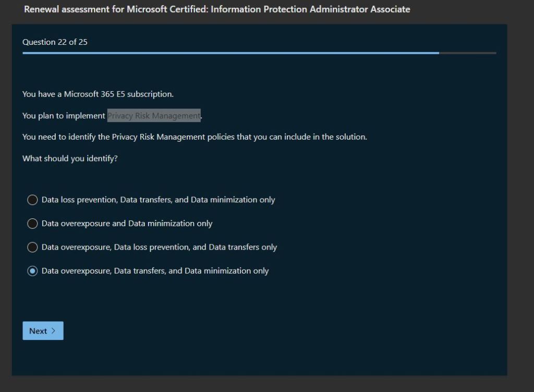The width and height of the screenshot is (534, 392).
Task: Pick the radio for Data overexposure, Data loss prevention, Data transfers
Action: (x=32, y=247)
